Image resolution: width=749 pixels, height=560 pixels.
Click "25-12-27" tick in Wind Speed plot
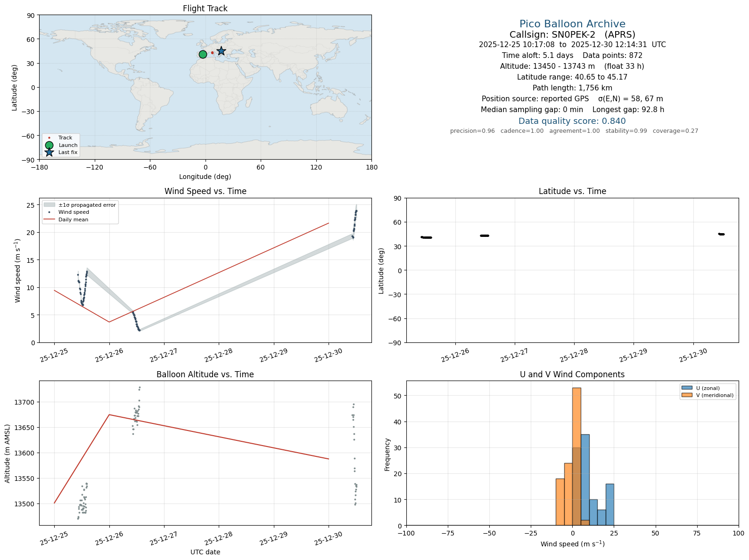click(x=165, y=356)
